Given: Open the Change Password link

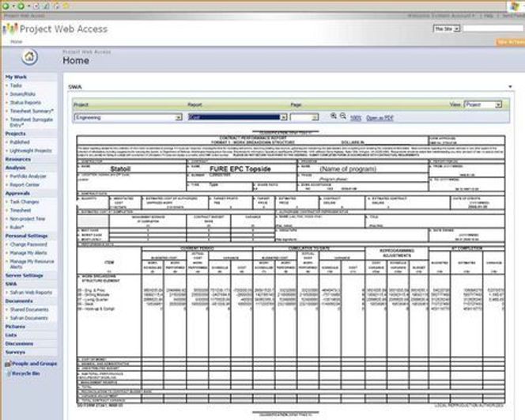Looking at the screenshot, I should 28,244.
